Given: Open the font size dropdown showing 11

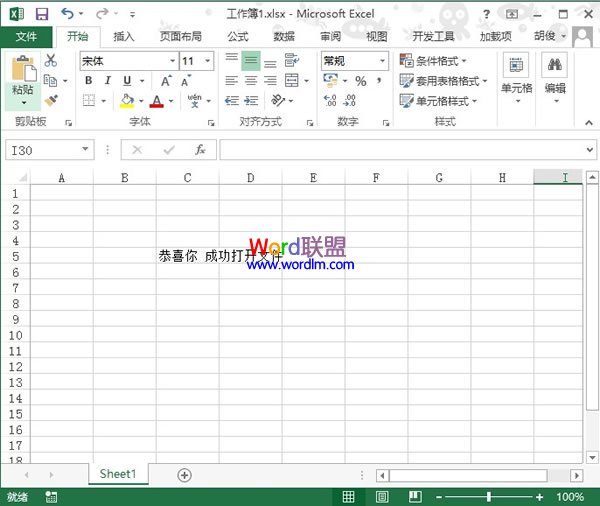Looking at the screenshot, I should [208, 60].
